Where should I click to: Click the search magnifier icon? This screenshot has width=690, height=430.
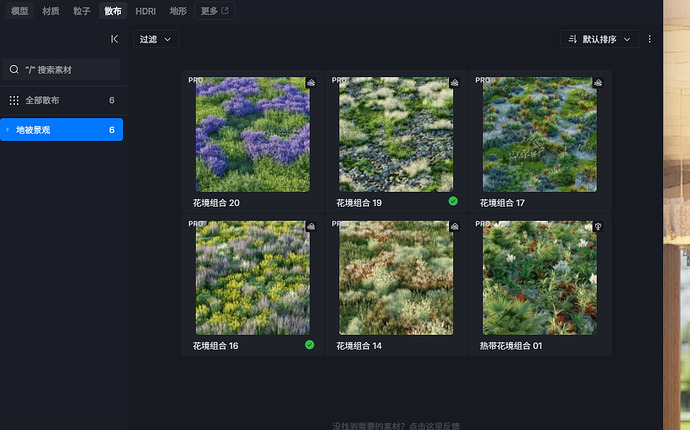14,70
